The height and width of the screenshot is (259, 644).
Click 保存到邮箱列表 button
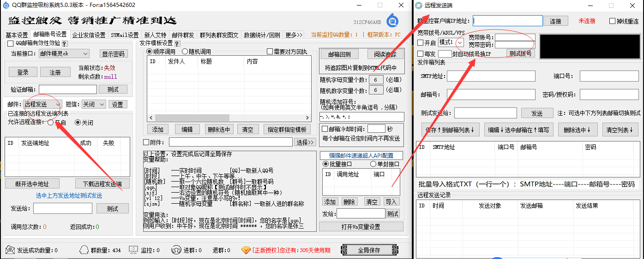pyautogui.click(x=451, y=130)
